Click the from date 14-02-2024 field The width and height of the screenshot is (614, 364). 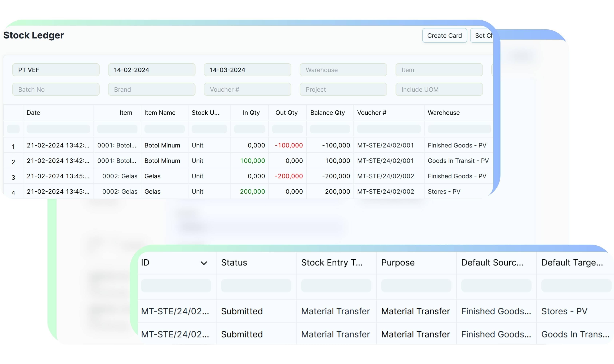tap(152, 70)
